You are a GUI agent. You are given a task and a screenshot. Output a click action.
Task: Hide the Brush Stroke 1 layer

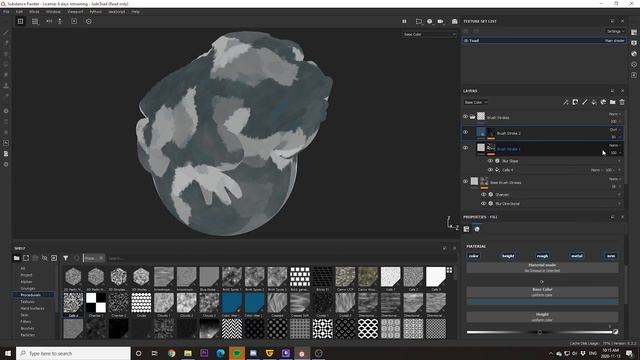point(465,148)
